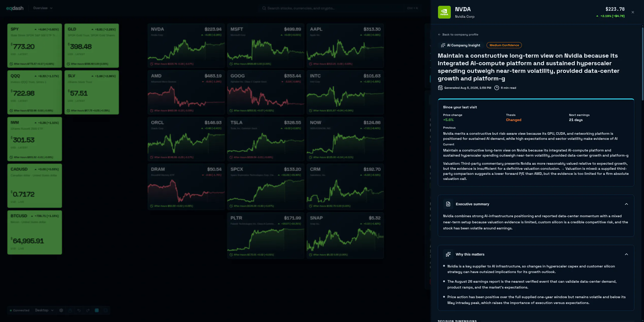Screen dimensions: 644x322
Task: Click the Medium Confidence badge
Action: [x=504, y=45]
